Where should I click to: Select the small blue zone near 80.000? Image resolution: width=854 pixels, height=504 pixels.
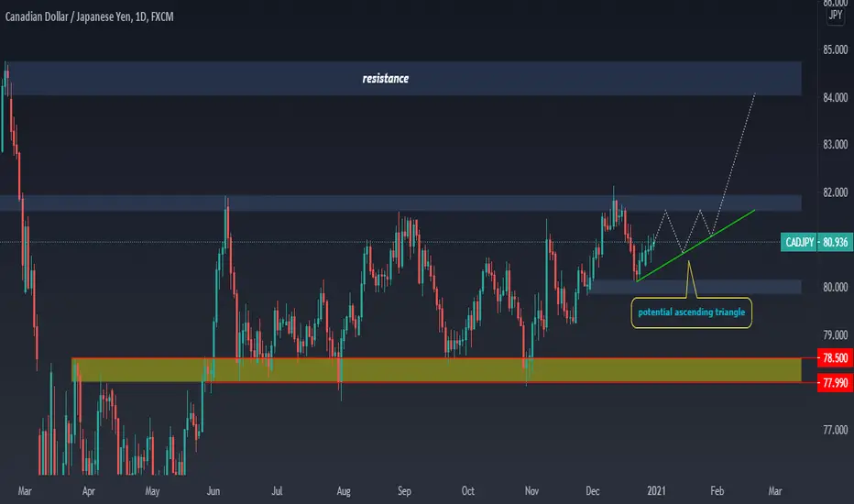coord(695,287)
